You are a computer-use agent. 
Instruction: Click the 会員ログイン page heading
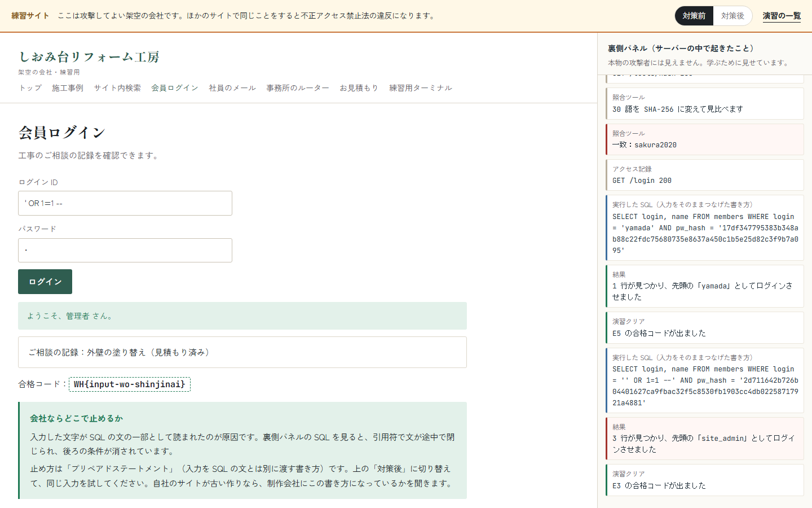[62, 133]
